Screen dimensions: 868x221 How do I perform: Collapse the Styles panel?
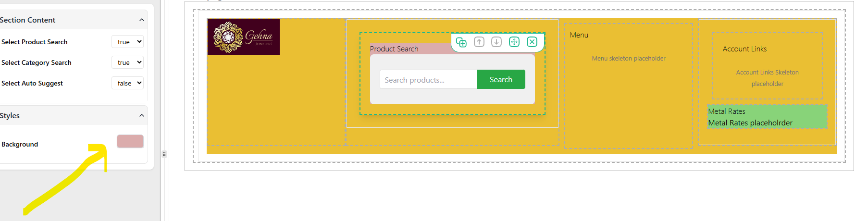click(141, 115)
